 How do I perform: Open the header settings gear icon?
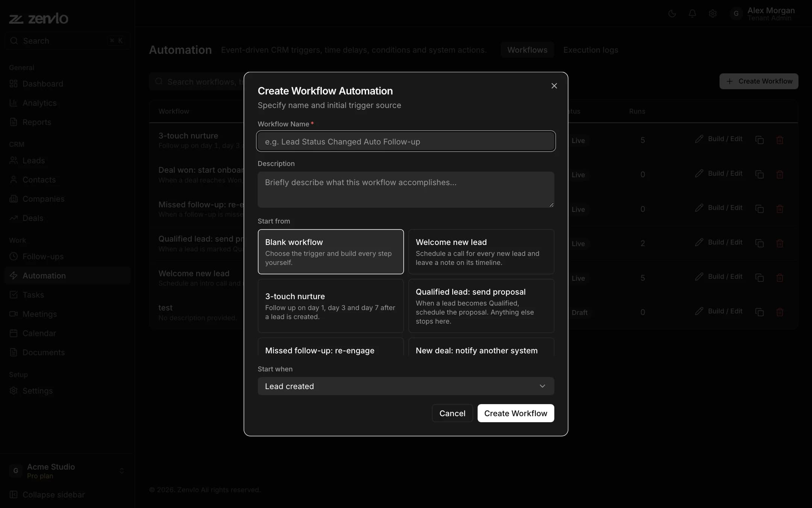tap(713, 14)
